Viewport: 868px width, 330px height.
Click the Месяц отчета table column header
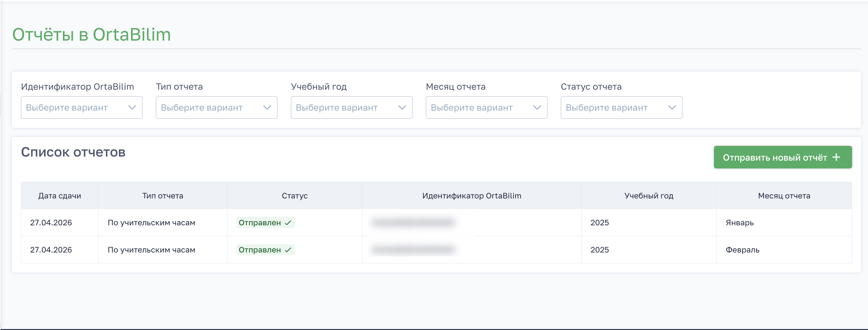pos(784,196)
